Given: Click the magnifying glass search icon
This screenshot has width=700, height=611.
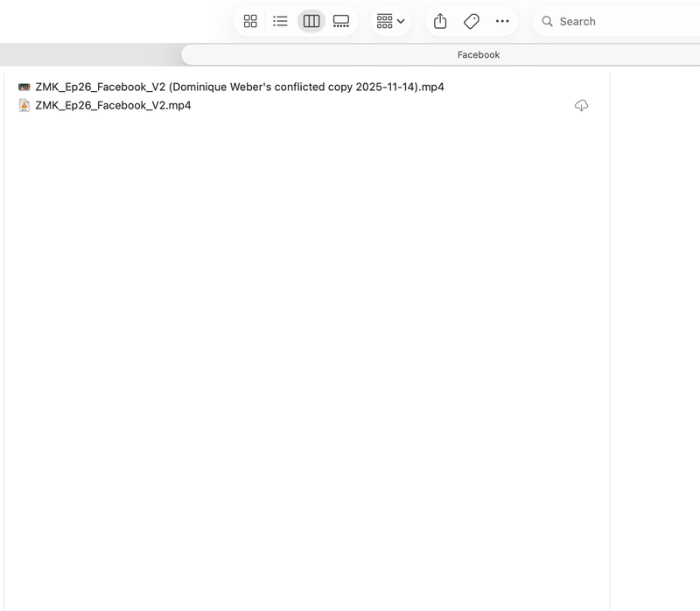Looking at the screenshot, I should pyautogui.click(x=547, y=21).
